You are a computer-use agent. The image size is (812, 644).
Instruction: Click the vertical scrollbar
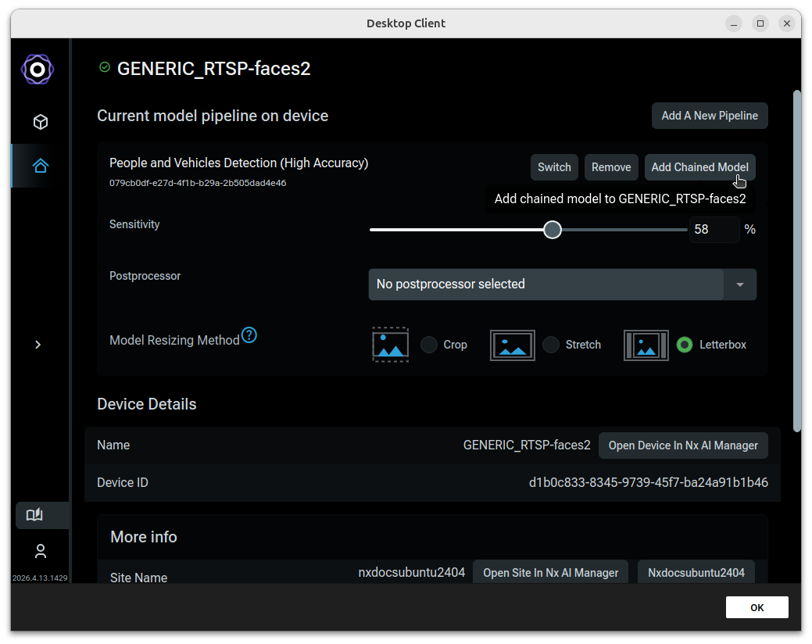tap(797, 261)
